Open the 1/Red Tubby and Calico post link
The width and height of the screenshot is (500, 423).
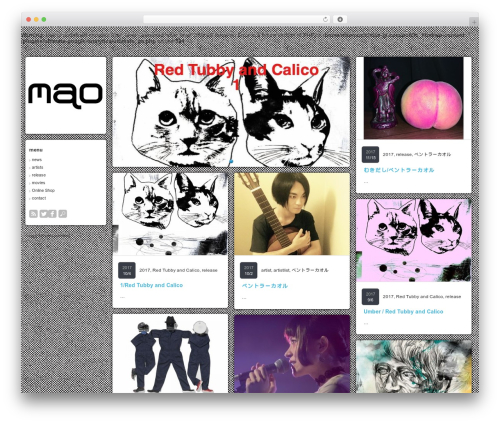pyautogui.click(x=151, y=285)
